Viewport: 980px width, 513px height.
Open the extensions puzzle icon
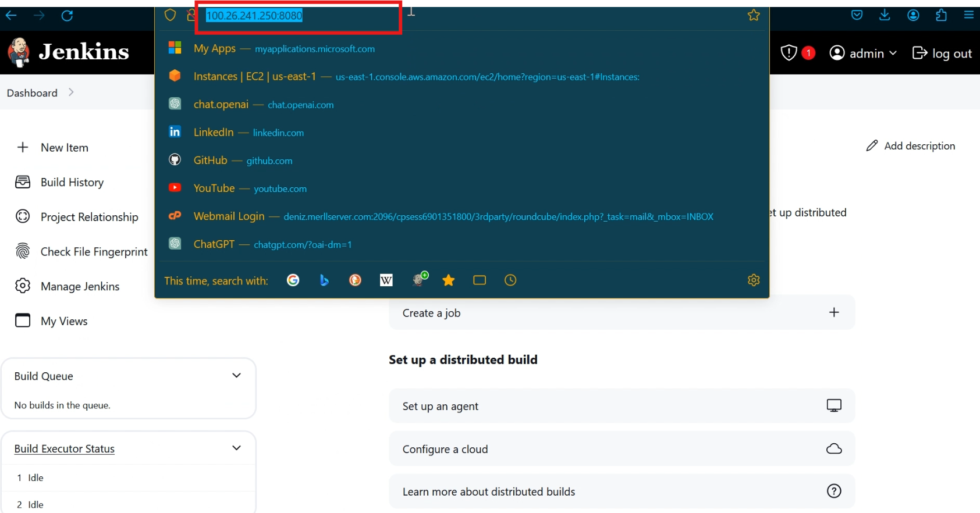coord(941,15)
